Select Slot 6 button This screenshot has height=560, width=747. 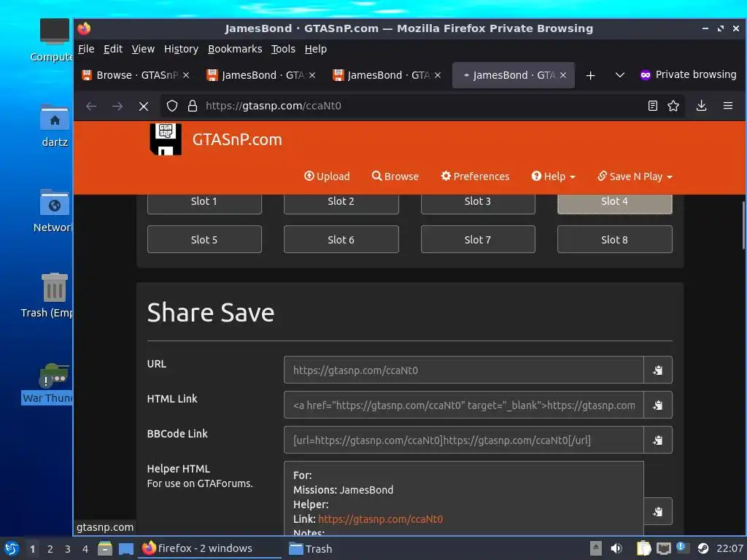coord(341,239)
